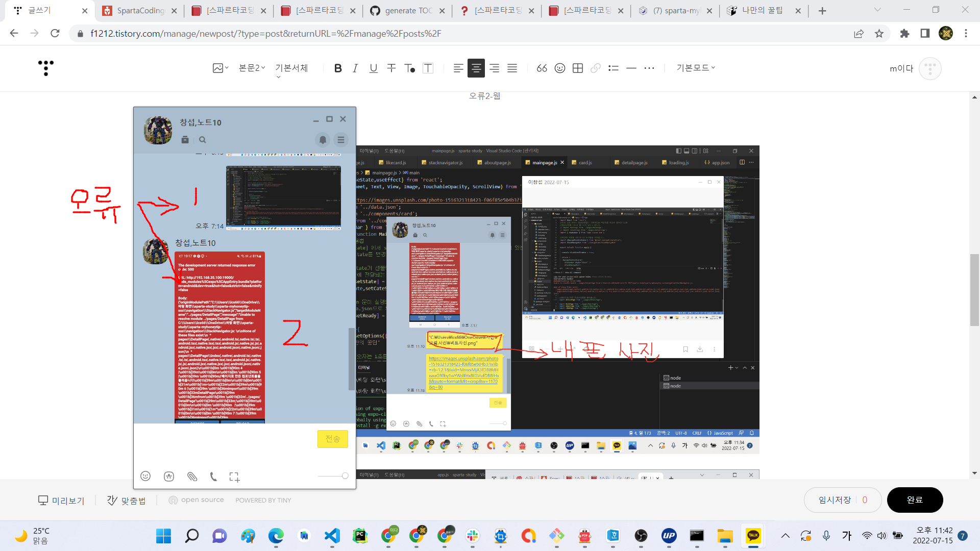
Task: Insert a horizontal divider line
Action: 631,68
